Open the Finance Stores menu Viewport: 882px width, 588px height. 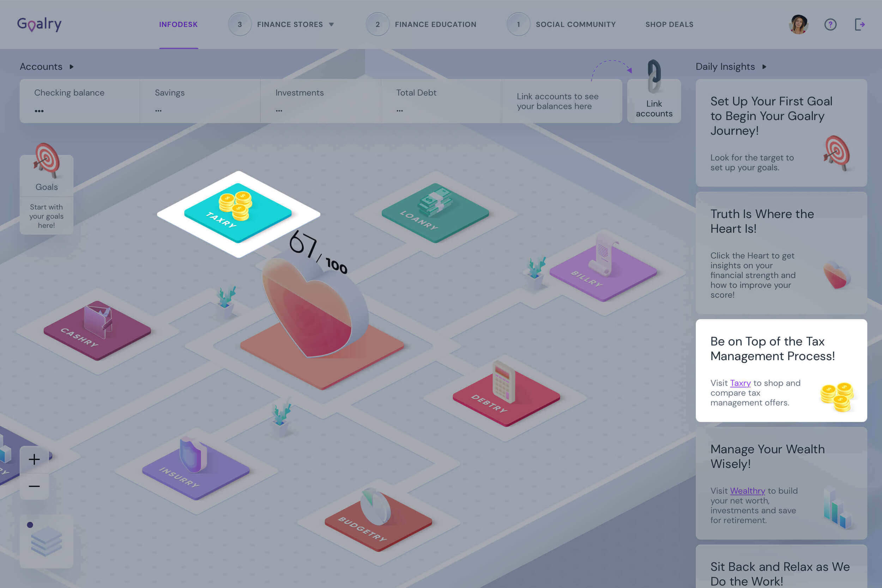pos(290,24)
